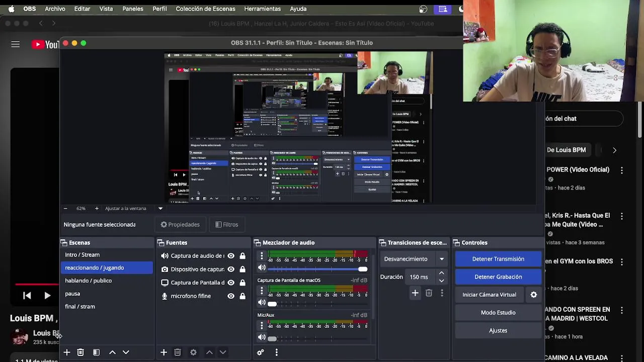
Task: Open preview scaling dropdown arrow
Action: coord(160,208)
